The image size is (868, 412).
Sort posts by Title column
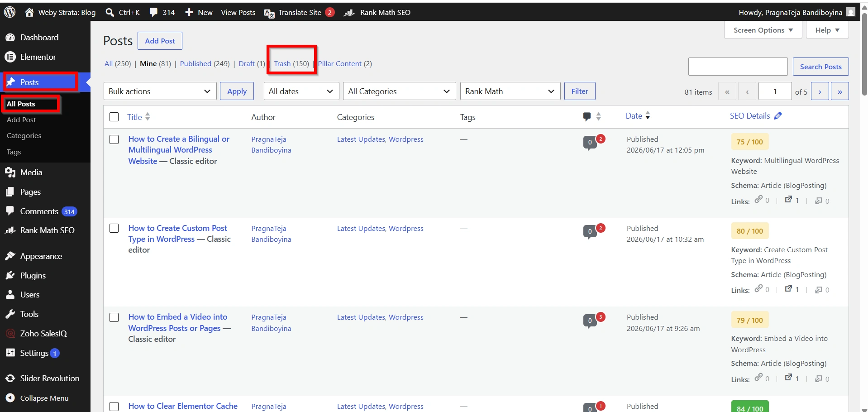[x=138, y=117]
